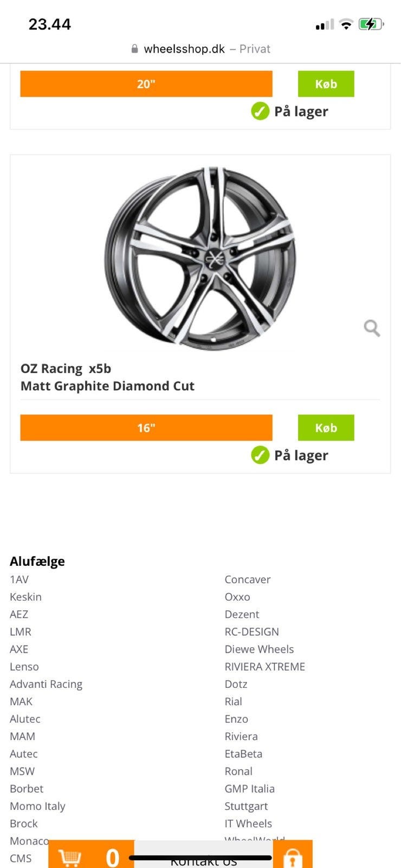The image size is (401, 868).
Task: Tap the Wi-Fi status icon
Action: point(346,24)
